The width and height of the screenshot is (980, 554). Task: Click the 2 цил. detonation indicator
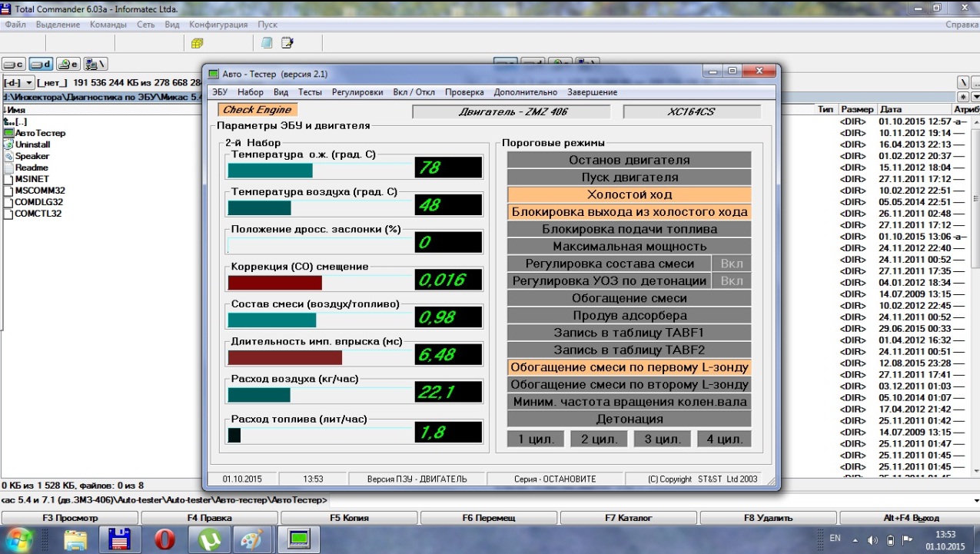point(597,440)
